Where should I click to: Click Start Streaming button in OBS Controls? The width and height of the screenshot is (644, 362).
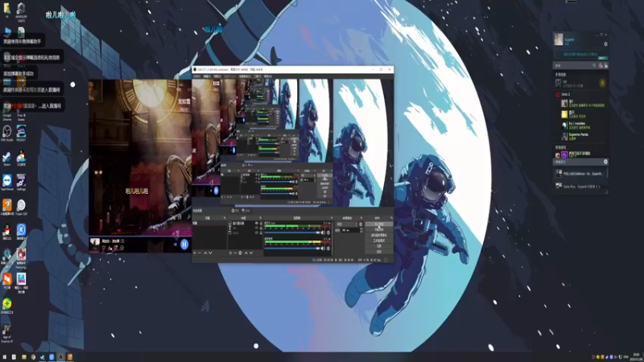(x=378, y=224)
